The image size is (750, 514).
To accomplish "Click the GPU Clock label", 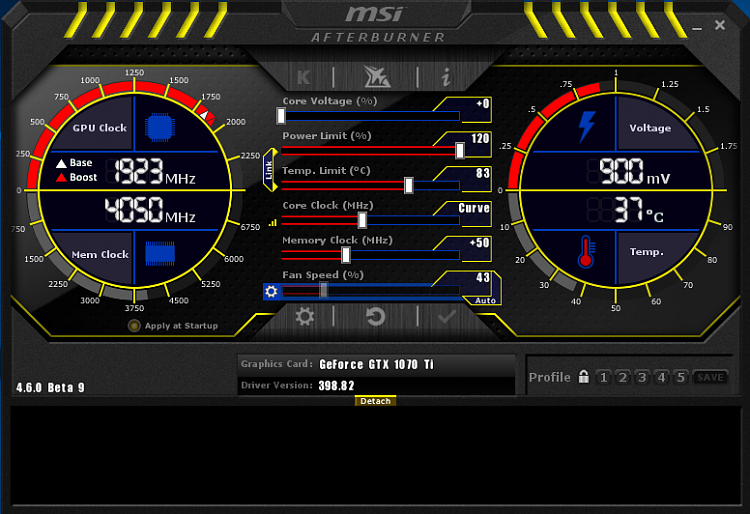I will 100,128.
